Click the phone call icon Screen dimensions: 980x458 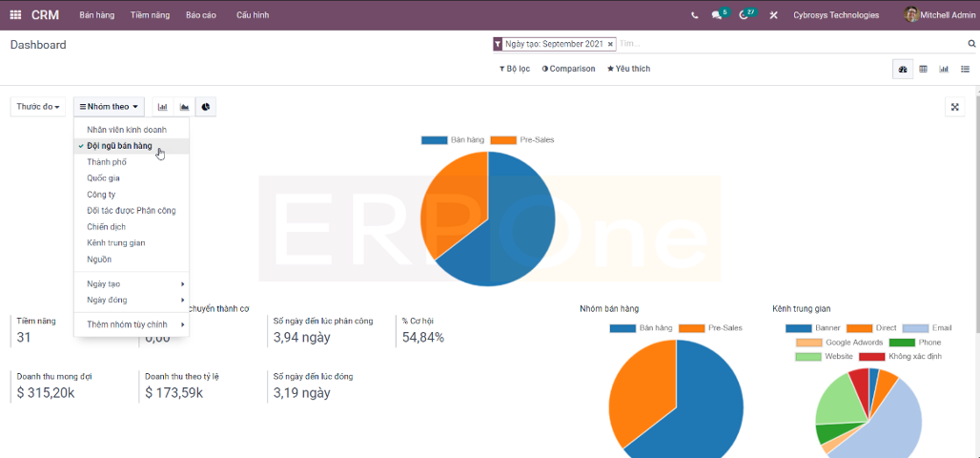pyautogui.click(x=694, y=15)
